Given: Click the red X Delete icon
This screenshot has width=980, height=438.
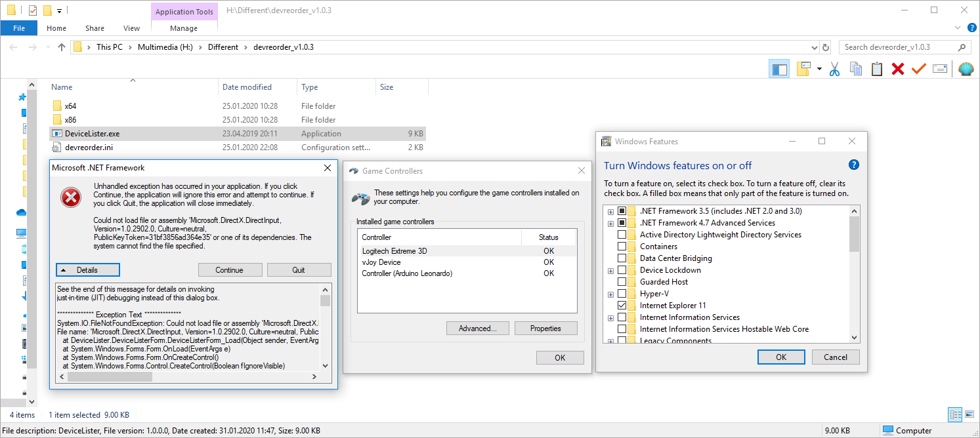Looking at the screenshot, I should pos(897,69).
